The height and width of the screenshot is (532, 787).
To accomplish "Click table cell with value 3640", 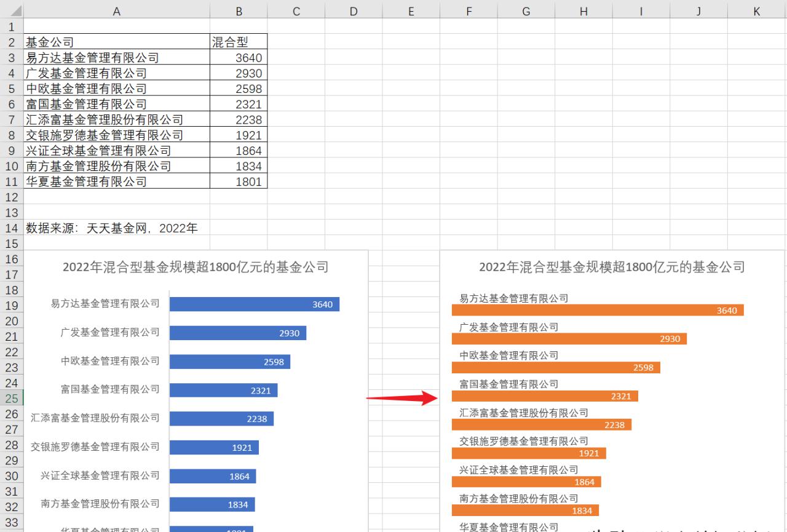I will tap(239, 58).
